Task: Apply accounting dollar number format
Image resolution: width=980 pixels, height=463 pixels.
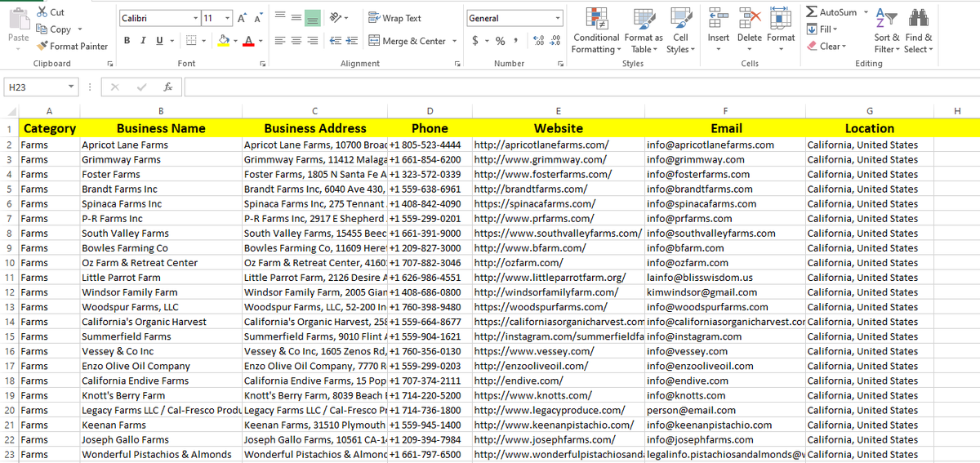Action: click(x=476, y=41)
